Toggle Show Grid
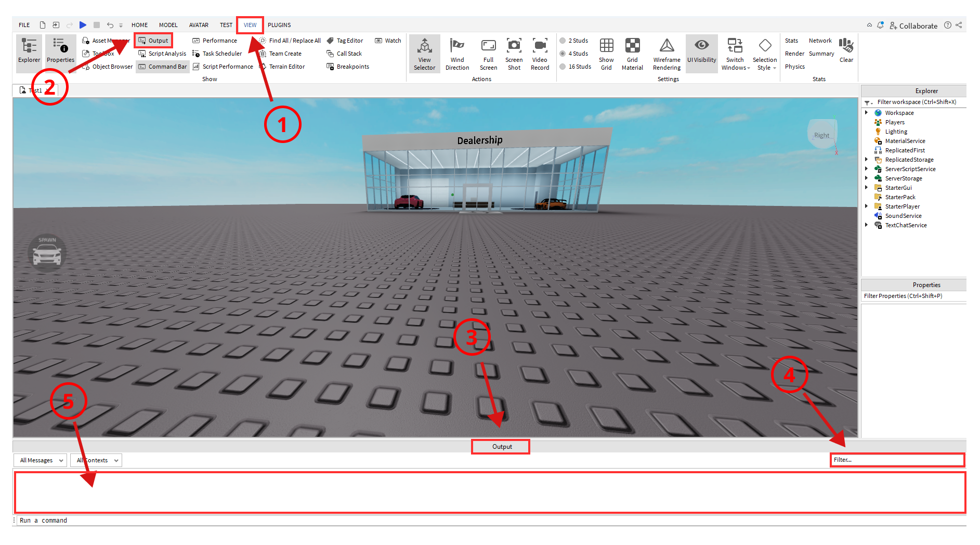 tap(606, 54)
